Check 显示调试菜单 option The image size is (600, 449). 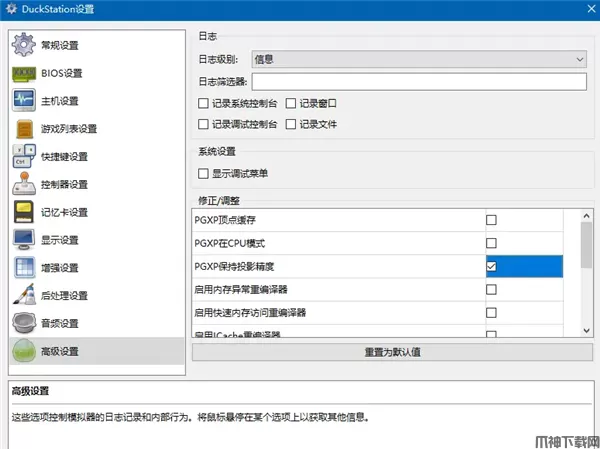[203, 174]
